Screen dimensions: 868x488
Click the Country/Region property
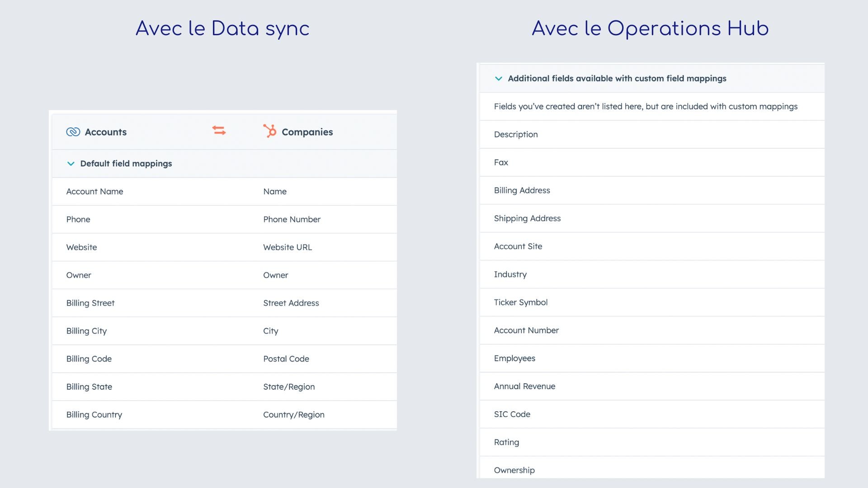(294, 415)
